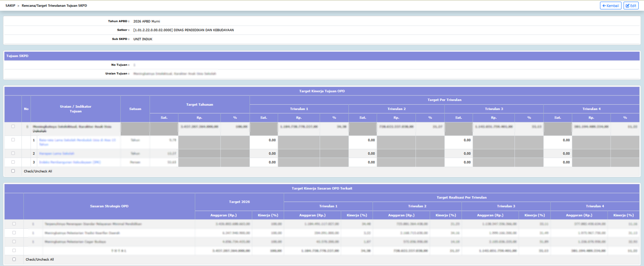Image resolution: width=644 pixels, height=266 pixels.
Task: Click Triwulan 3 Sat. field of indicator 3
Action: tap(458, 162)
